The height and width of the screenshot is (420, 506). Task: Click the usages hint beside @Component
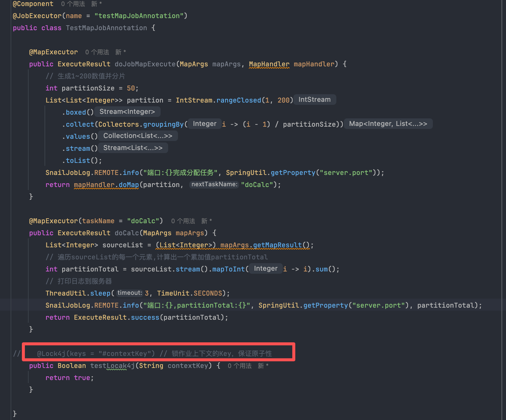[x=73, y=4]
